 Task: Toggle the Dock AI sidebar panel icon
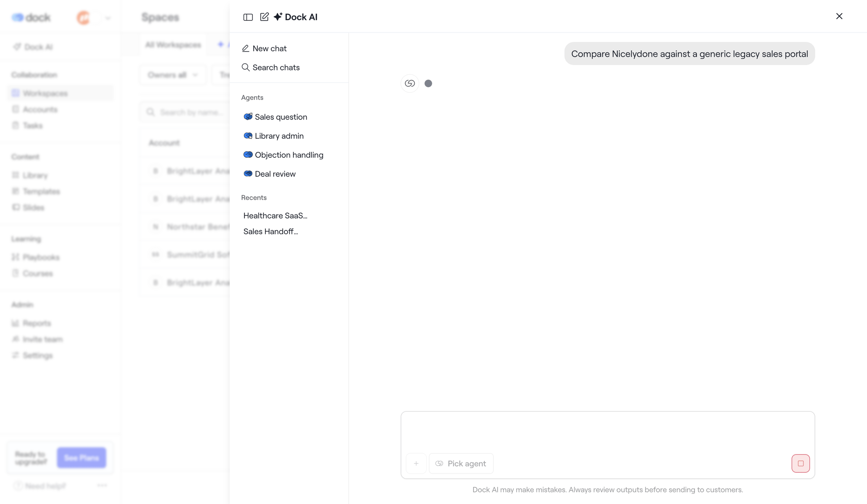point(248,17)
